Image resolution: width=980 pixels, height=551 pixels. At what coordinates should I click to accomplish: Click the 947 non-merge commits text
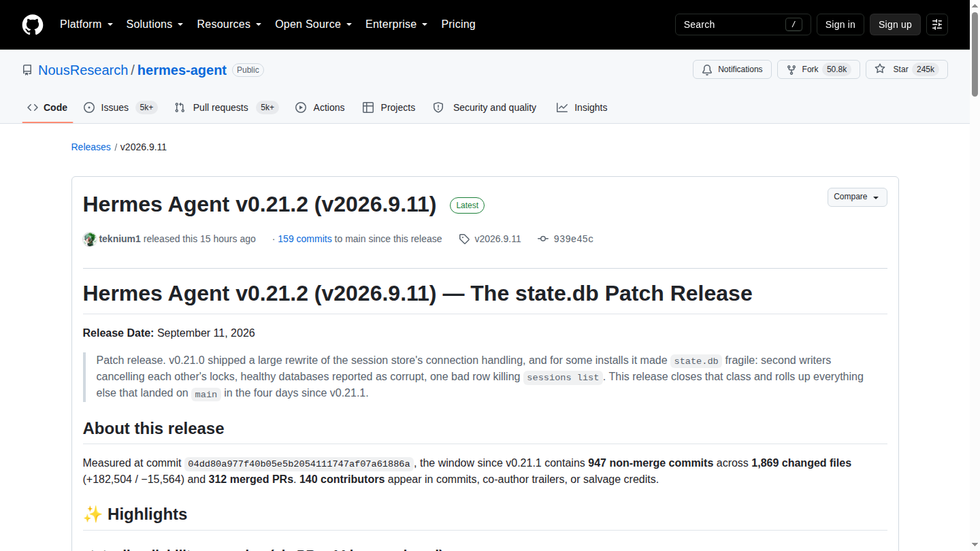[x=651, y=463]
